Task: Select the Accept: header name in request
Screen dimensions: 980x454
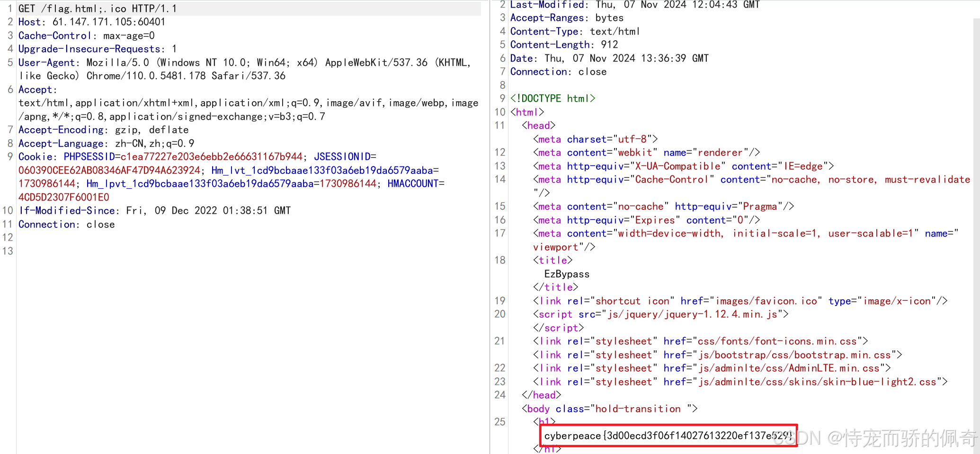Action: click(x=37, y=89)
